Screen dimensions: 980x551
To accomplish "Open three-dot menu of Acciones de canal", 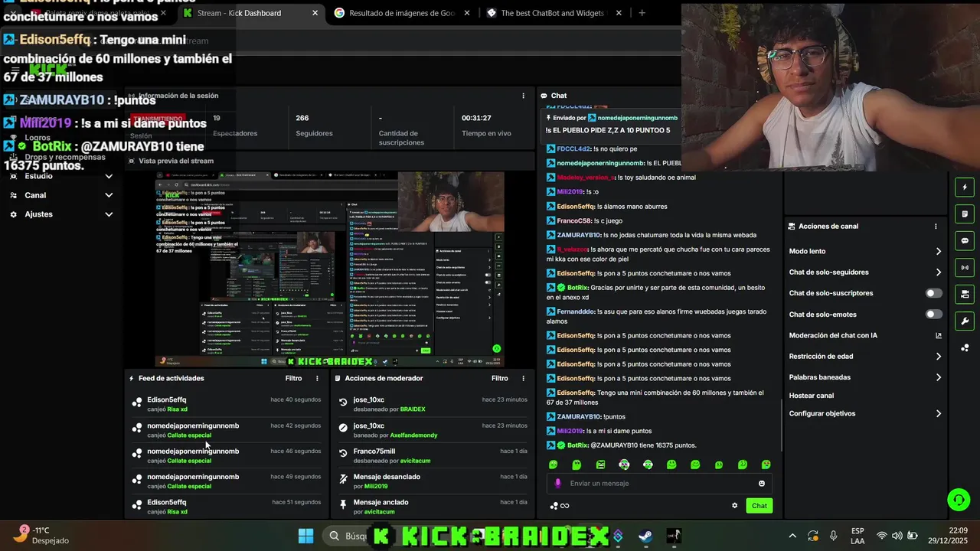I will pos(936,227).
